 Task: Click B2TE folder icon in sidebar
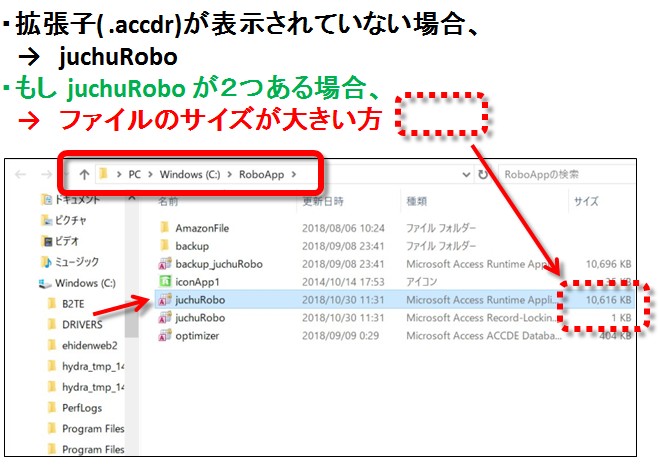point(52,303)
